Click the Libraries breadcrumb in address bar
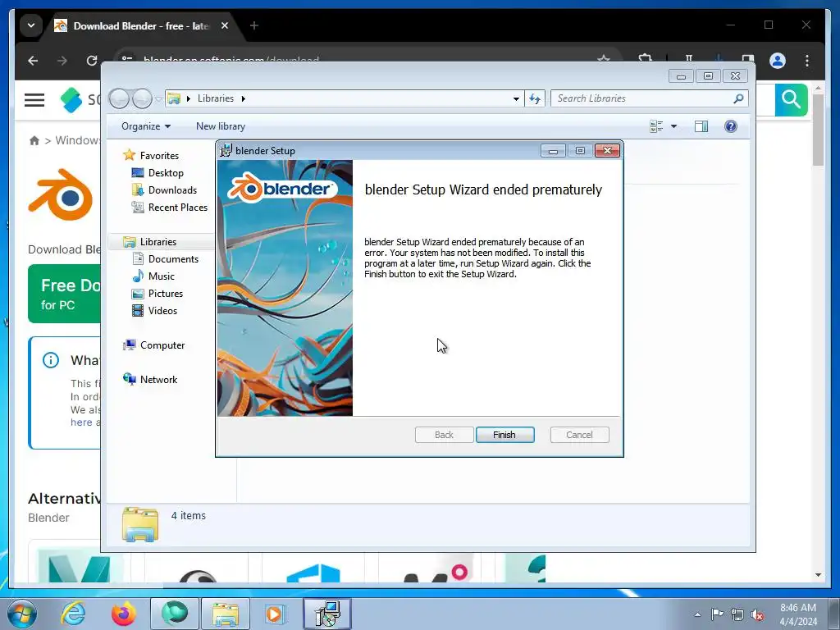This screenshot has width=840, height=630. 216,98
